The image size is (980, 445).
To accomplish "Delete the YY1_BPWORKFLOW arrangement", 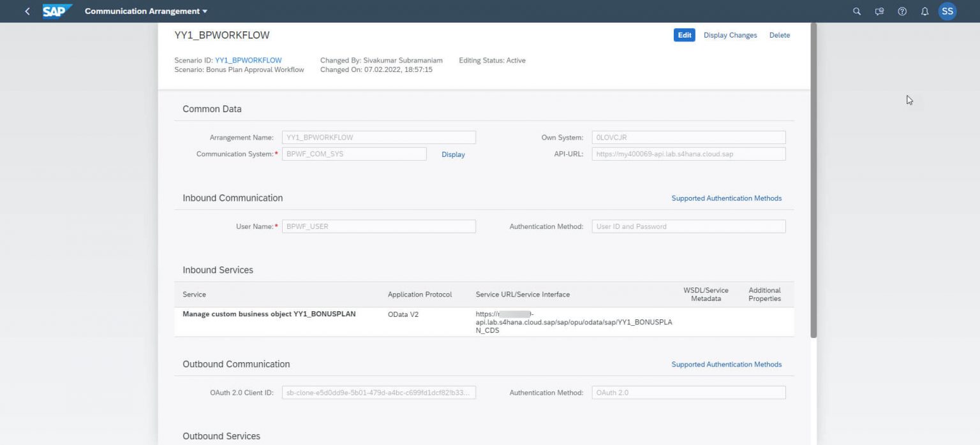I will 779,35.
